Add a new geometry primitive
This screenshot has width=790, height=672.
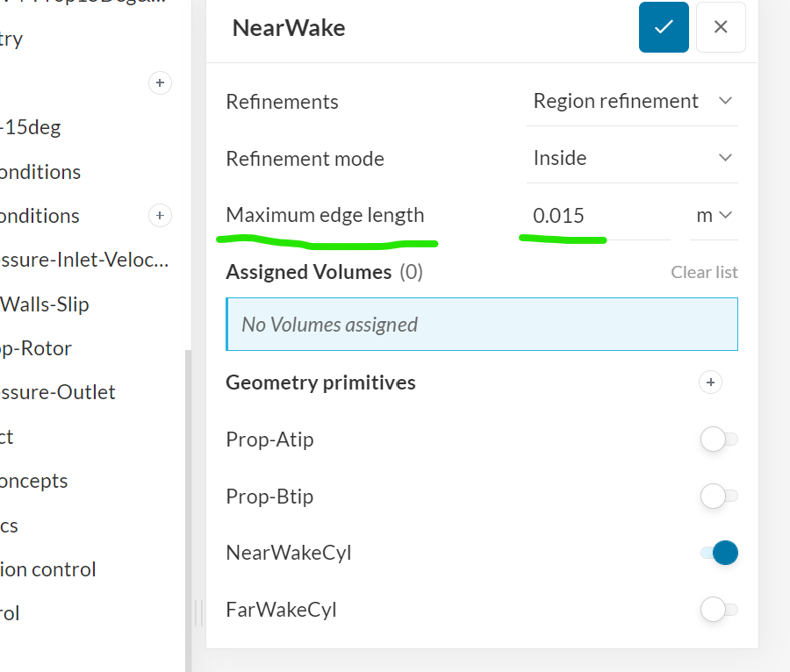click(711, 382)
